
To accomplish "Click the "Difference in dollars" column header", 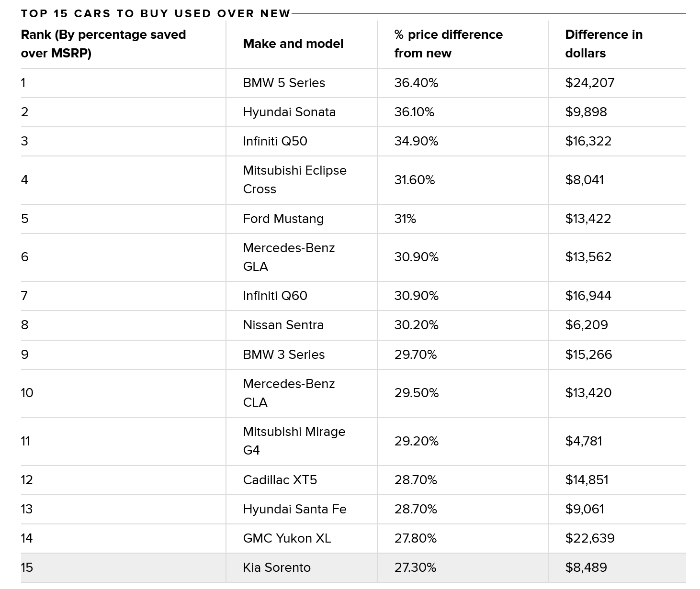I will click(x=603, y=44).
